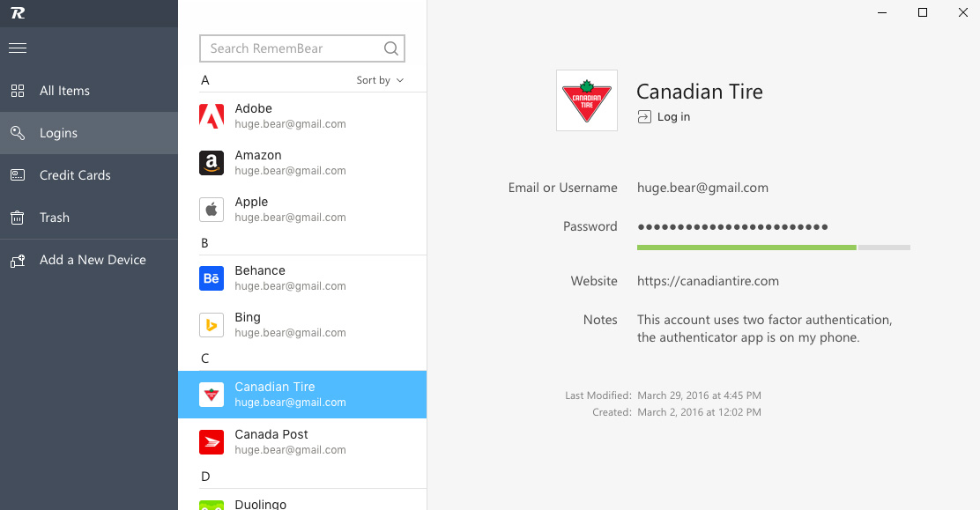Click the masked password field
Screen dimensions: 980x510
point(732,227)
